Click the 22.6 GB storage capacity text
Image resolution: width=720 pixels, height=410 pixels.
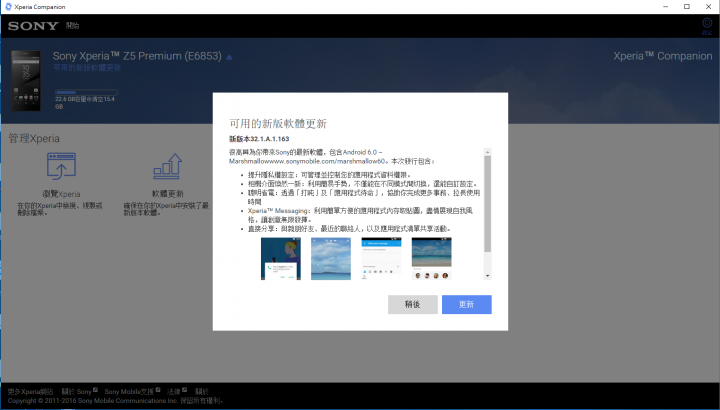tap(84, 103)
